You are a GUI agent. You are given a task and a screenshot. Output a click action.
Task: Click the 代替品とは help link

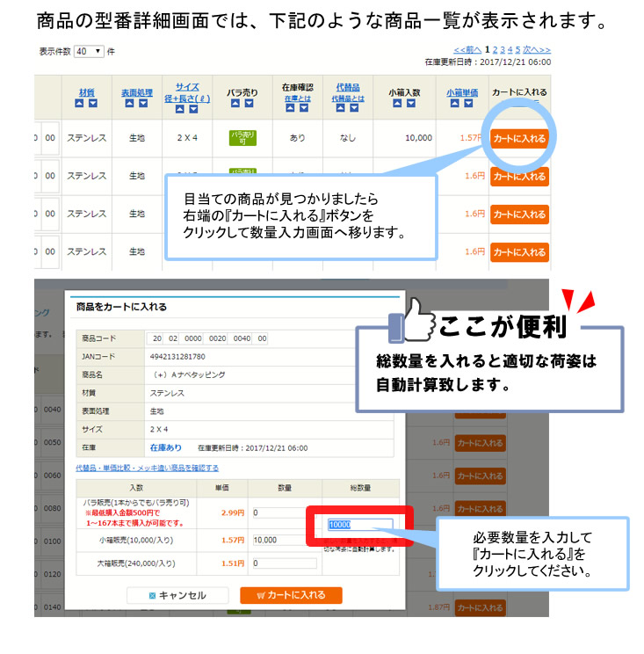click(348, 99)
